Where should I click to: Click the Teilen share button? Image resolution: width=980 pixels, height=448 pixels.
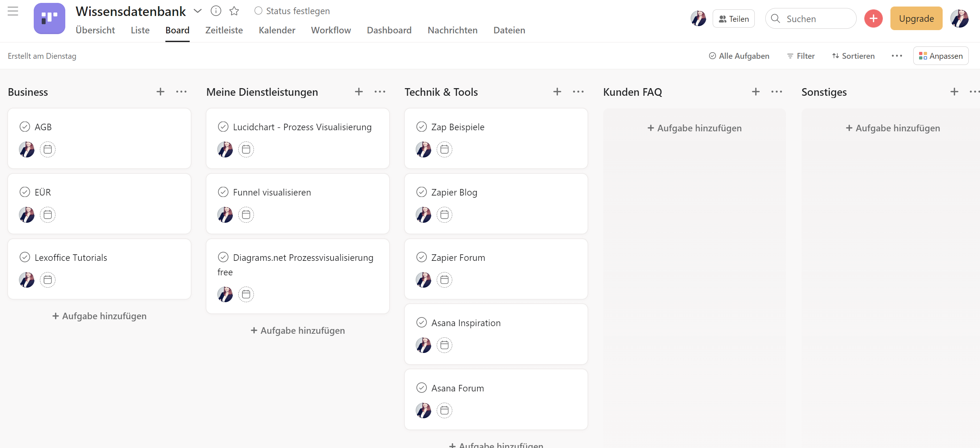click(x=733, y=19)
